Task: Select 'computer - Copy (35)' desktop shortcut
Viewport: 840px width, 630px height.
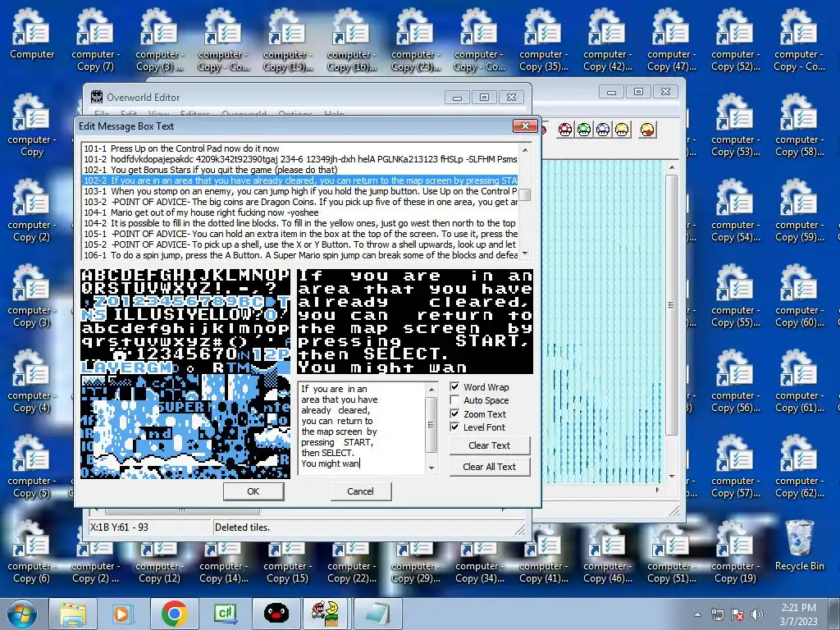Action: 544,39
